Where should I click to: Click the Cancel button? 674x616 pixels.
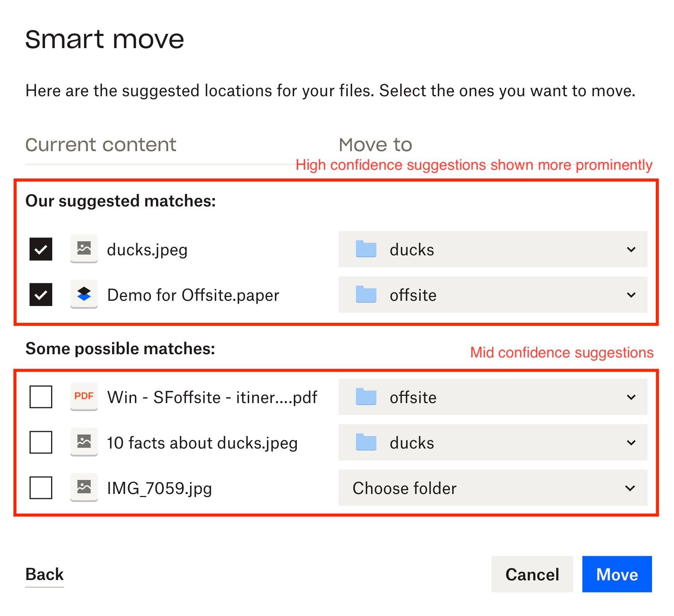pyautogui.click(x=532, y=574)
